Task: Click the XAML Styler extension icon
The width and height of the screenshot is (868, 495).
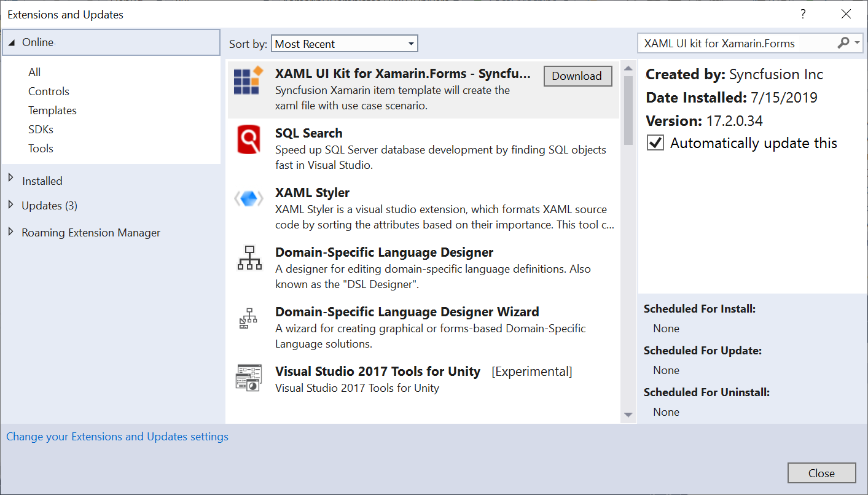Action: pyautogui.click(x=249, y=198)
